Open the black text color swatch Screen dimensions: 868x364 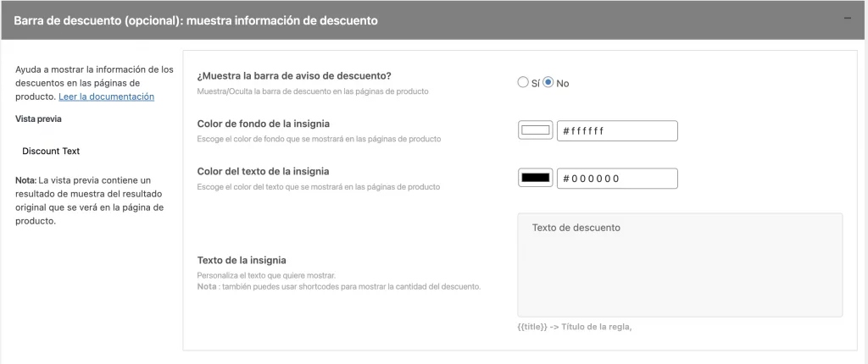coord(535,179)
